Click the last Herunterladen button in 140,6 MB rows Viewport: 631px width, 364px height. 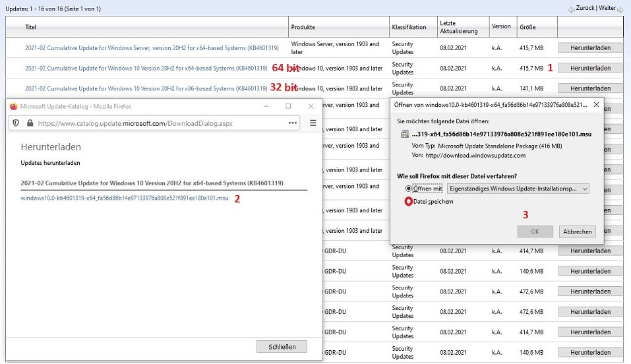tap(590, 352)
